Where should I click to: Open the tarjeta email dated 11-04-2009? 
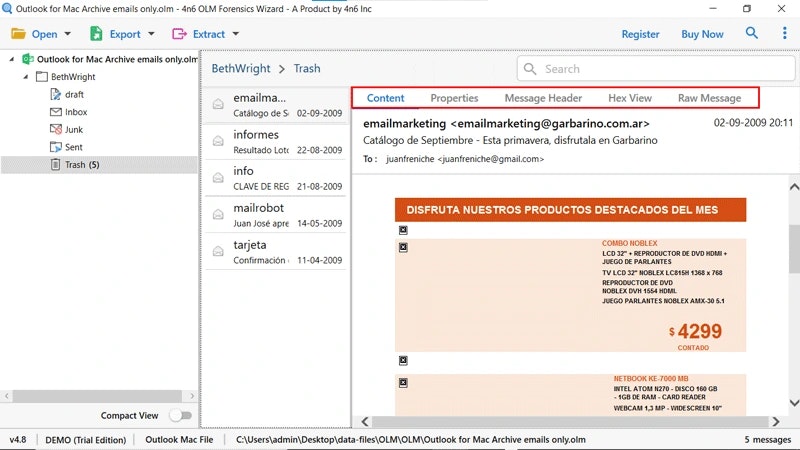pyautogui.click(x=276, y=252)
